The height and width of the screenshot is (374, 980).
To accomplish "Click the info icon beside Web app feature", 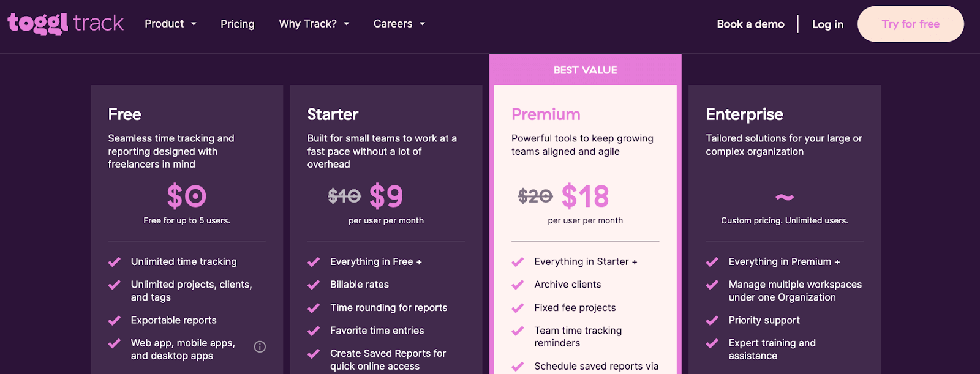I will [260, 347].
